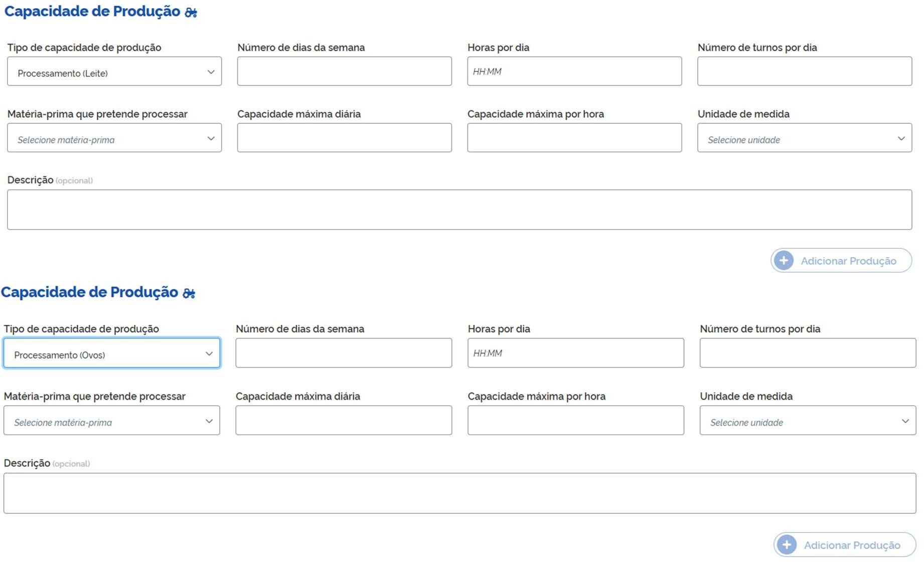Click the plus icon in the Leite section's Adicionar Produção
The image size is (924, 562).
[784, 261]
